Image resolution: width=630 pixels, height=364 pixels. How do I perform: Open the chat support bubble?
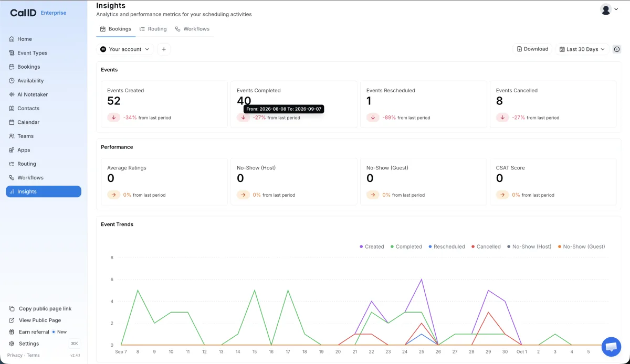click(611, 347)
